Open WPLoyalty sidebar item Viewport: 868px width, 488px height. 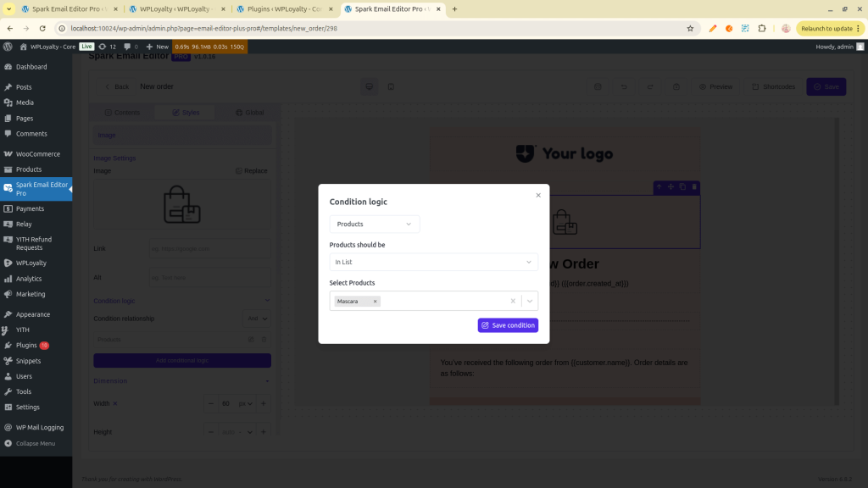click(x=31, y=263)
